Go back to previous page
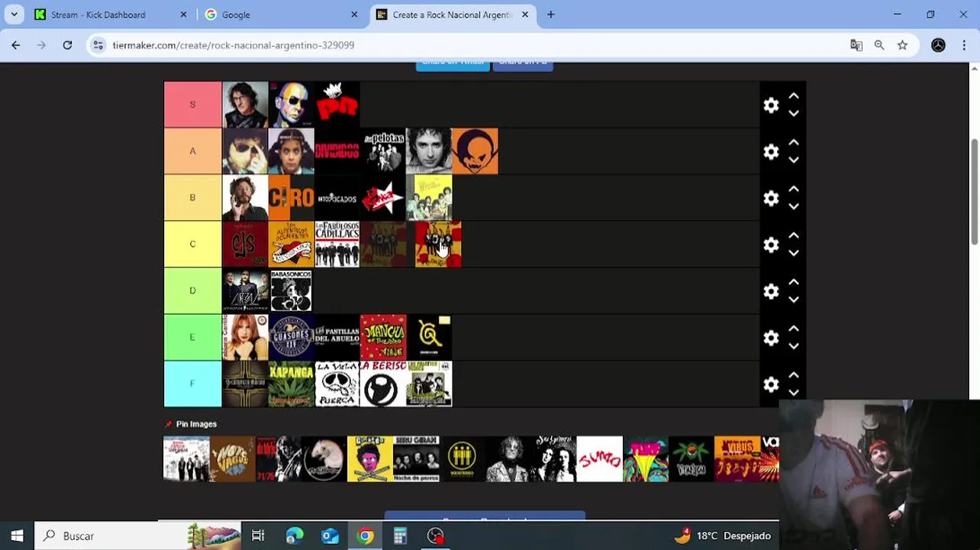Image resolution: width=980 pixels, height=550 pixels. point(15,45)
